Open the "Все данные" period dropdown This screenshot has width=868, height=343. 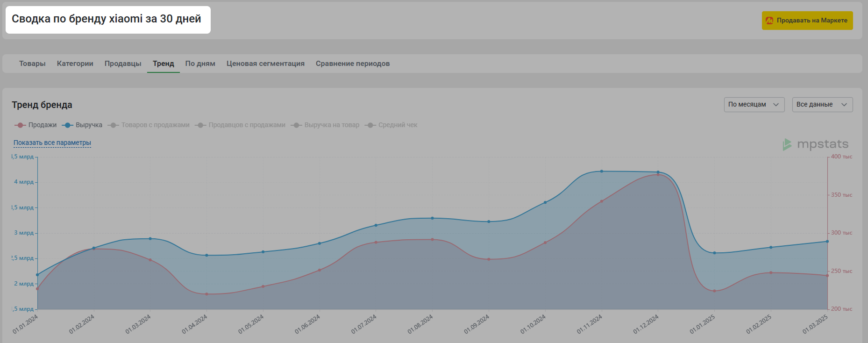[x=822, y=105]
